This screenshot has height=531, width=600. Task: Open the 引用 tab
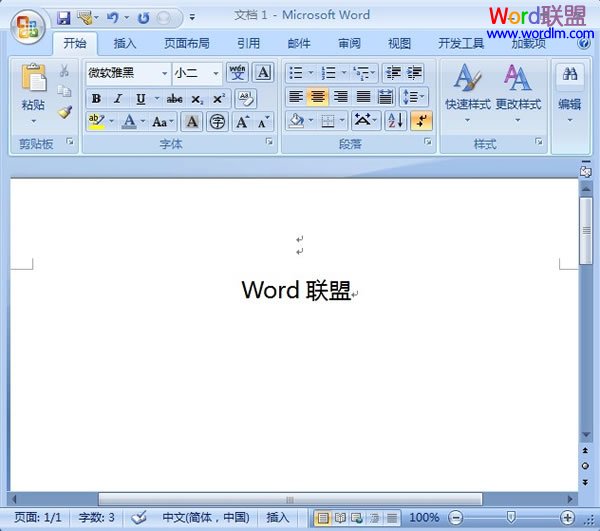248,43
